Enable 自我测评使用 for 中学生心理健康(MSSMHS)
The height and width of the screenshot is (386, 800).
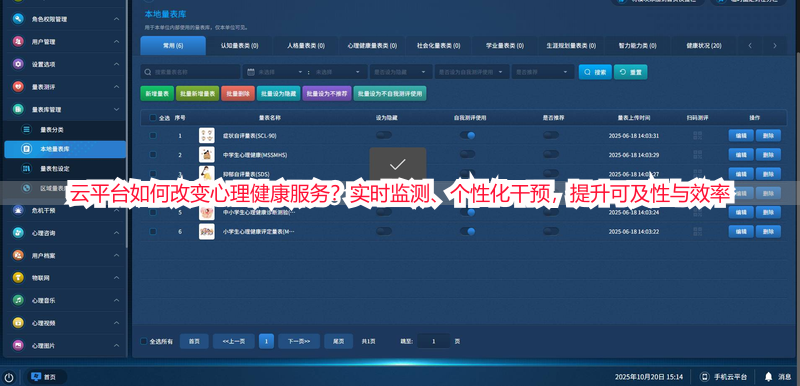[x=467, y=154]
